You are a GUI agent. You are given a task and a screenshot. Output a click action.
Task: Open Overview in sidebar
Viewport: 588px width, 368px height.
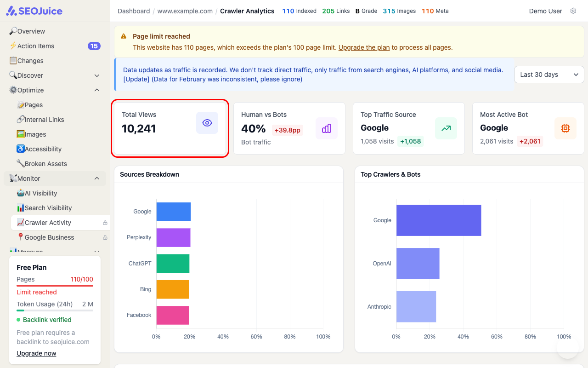(55, 31)
